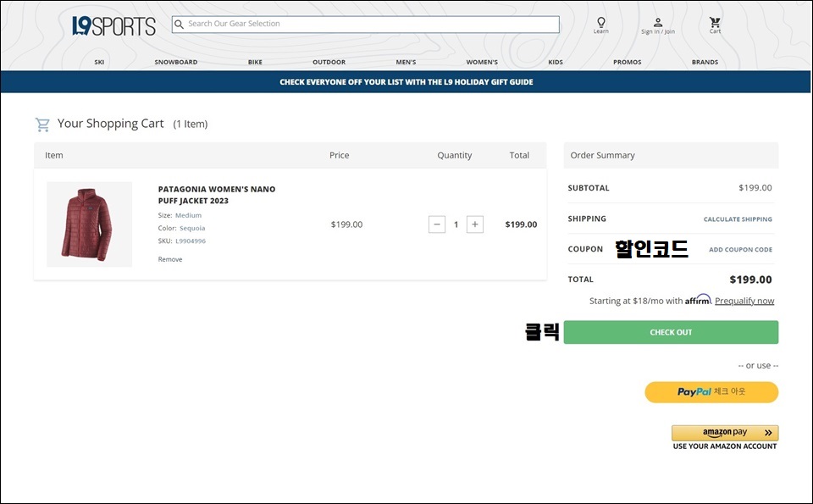Click the Order Summary heading
This screenshot has height=504, width=813.
click(x=602, y=155)
